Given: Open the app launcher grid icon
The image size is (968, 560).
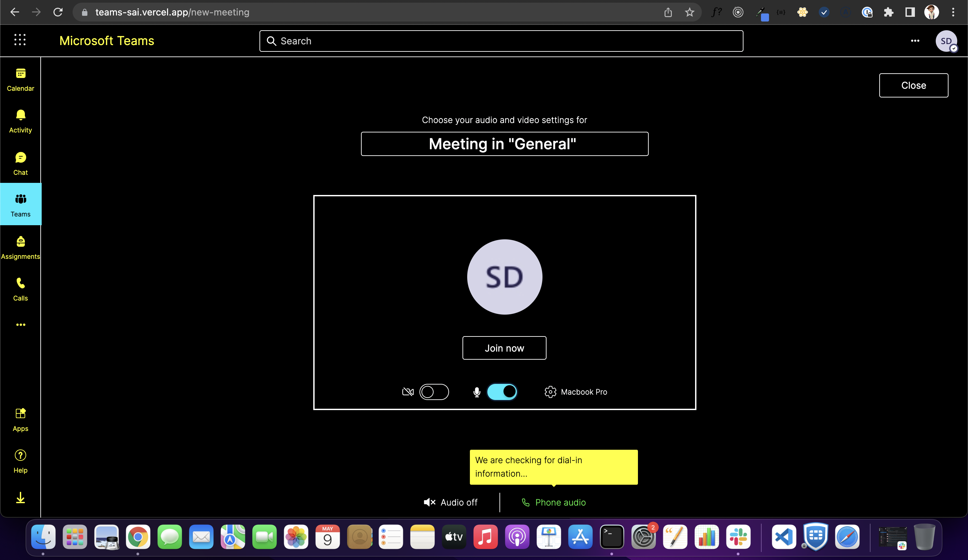Looking at the screenshot, I should point(20,40).
